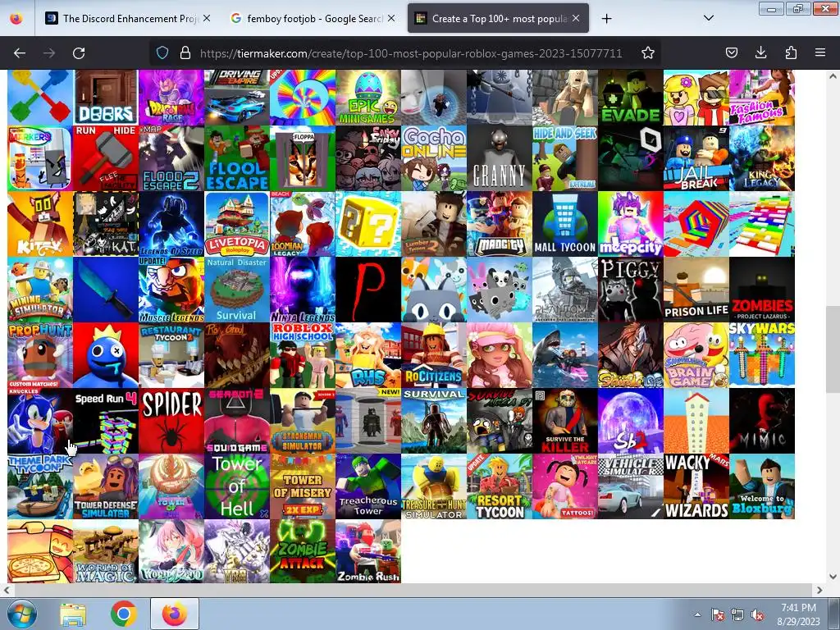Close the Google Search tab

click(x=391, y=19)
